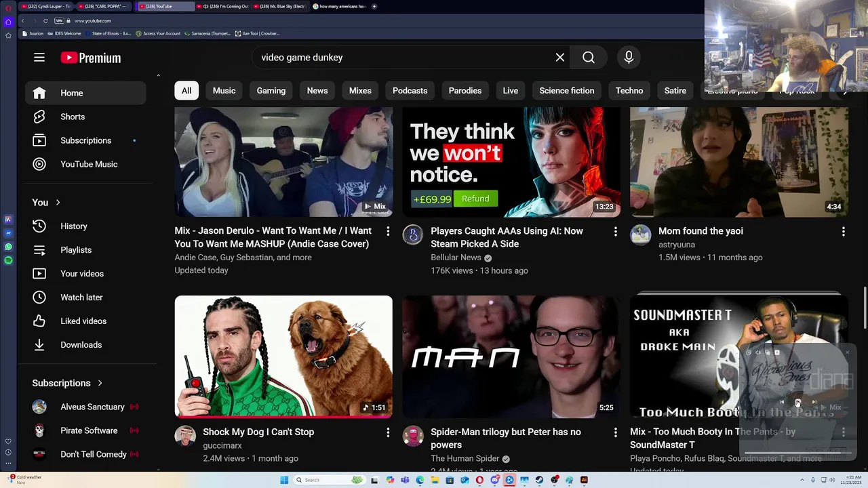Open Your videos in sidebar

click(85, 274)
